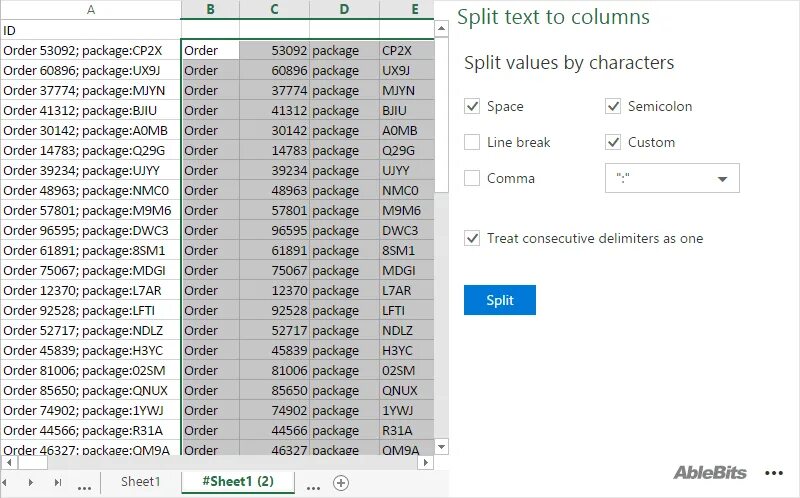Uncheck the Space delimiter checkbox
800x498 pixels.
click(x=472, y=106)
